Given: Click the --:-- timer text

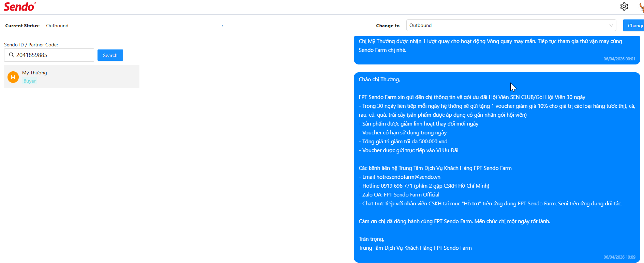Looking at the screenshot, I should [222, 26].
